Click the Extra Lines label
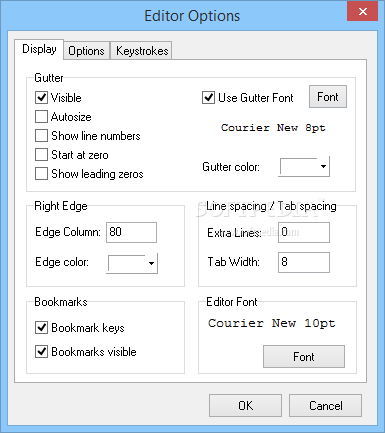Image resolution: width=385 pixels, height=433 pixels. tap(234, 233)
